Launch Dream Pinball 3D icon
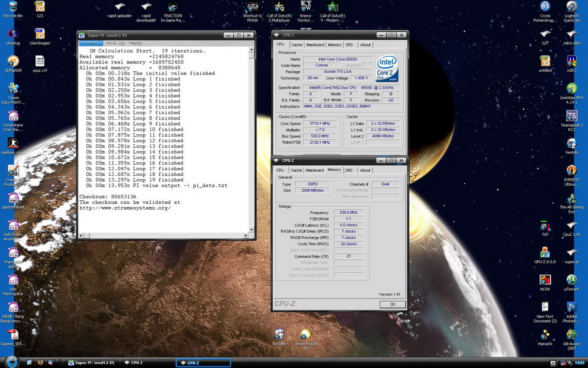588x368 pixels. pos(305,339)
